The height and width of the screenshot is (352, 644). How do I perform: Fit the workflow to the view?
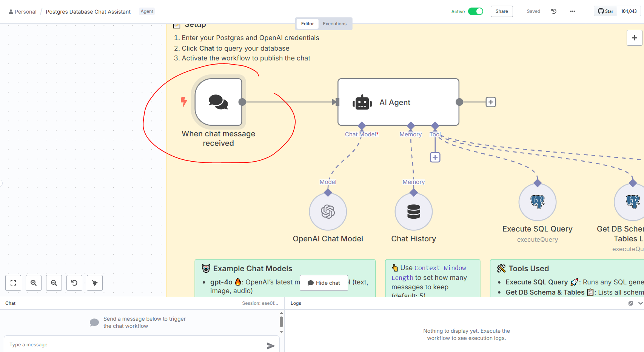pyautogui.click(x=13, y=283)
